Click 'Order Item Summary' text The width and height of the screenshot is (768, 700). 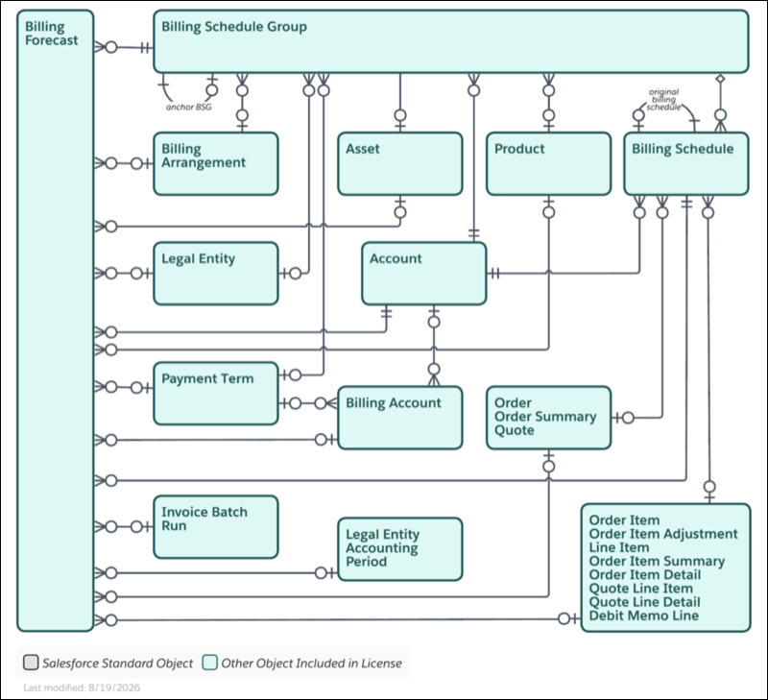(657, 561)
